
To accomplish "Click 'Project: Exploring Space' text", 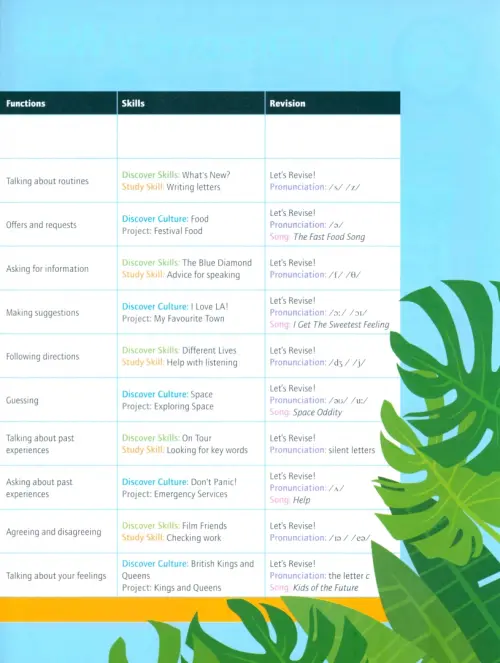I will tap(168, 406).
